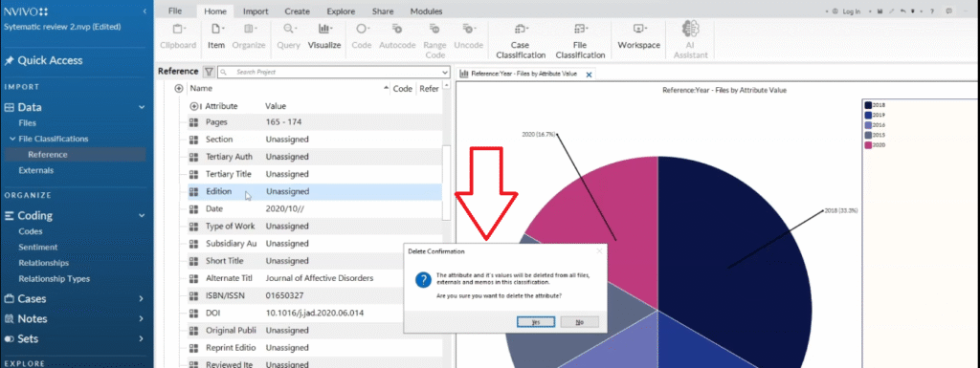Close the Delete Confirmation dialog
The height and width of the screenshot is (368, 980).
599,250
